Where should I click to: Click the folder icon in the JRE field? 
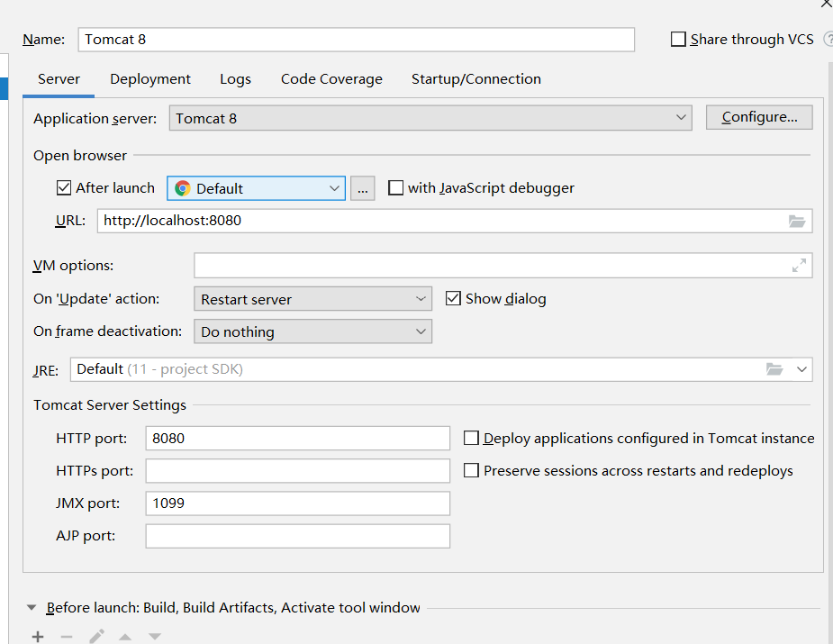pyautogui.click(x=774, y=368)
